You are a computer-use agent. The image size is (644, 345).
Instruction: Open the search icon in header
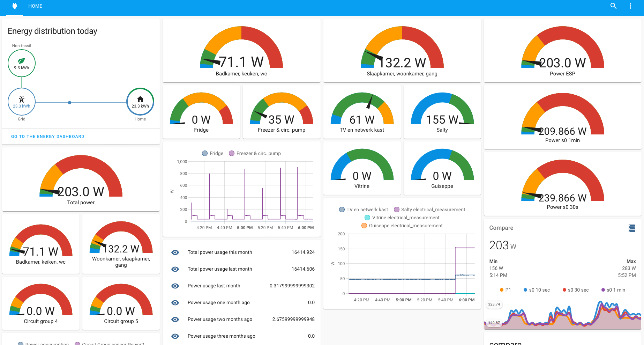[613, 6]
